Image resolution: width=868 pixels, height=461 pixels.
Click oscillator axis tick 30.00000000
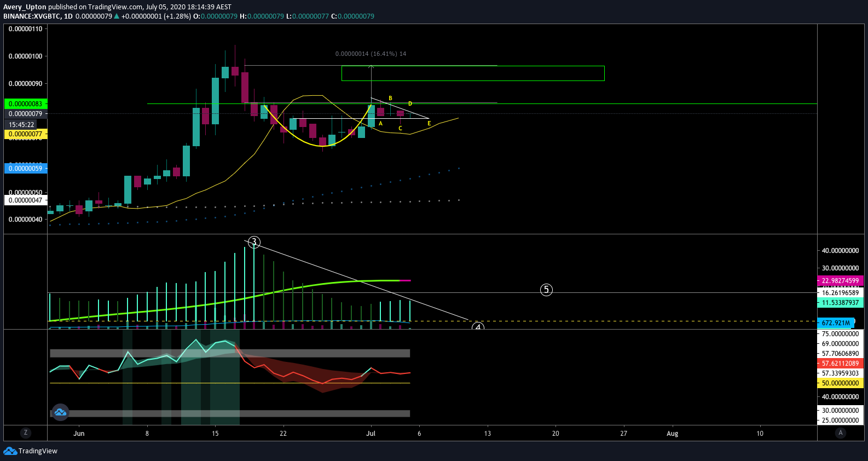click(x=840, y=411)
